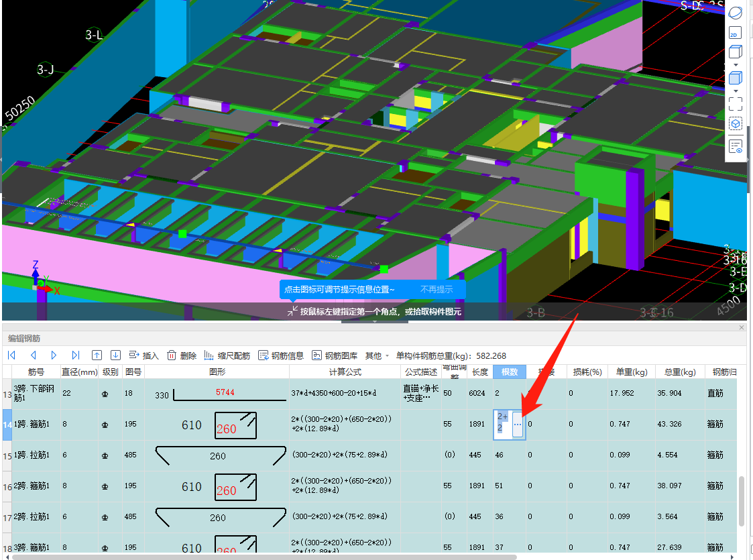Viewport: 753px width, 560px height.
Task: Select the wireframe cube view icon
Action: click(736, 52)
